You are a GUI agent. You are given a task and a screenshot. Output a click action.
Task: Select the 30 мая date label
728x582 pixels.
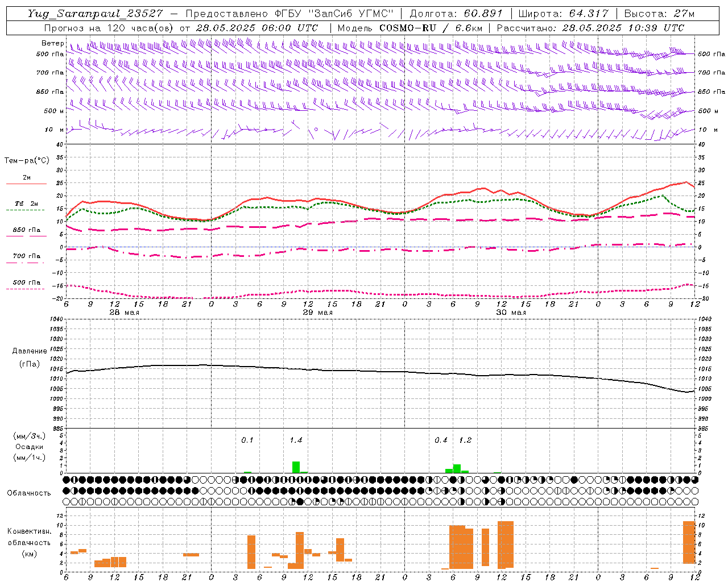pyautogui.click(x=511, y=313)
